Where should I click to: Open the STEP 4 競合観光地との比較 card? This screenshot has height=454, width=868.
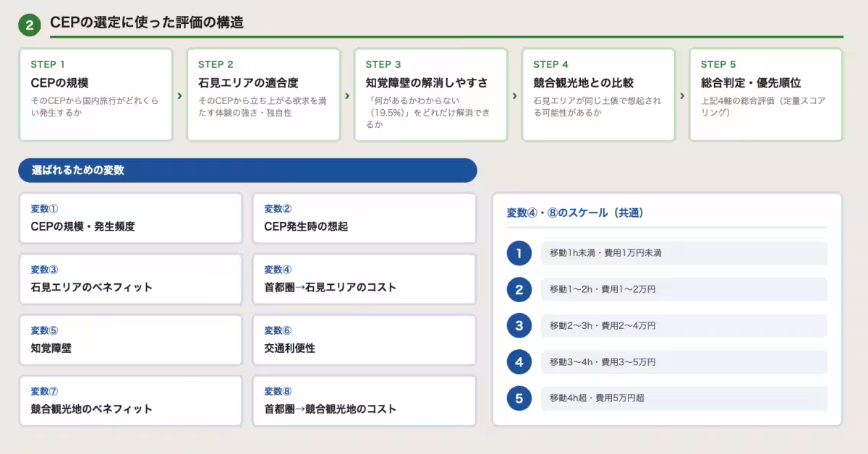(x=599, y=95)
